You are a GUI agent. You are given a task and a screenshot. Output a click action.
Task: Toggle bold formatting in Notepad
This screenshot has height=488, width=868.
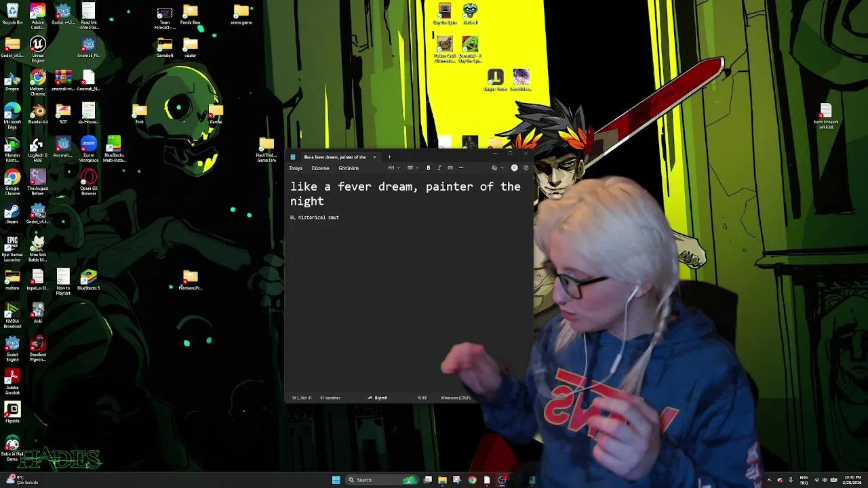pyautogui.click(x=428, y=168)
